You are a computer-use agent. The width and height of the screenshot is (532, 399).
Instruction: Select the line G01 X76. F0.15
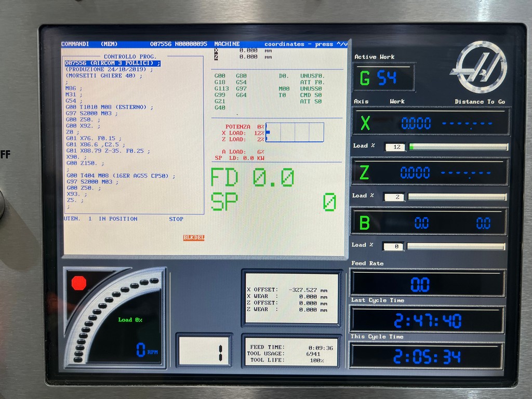click(94, 138)
